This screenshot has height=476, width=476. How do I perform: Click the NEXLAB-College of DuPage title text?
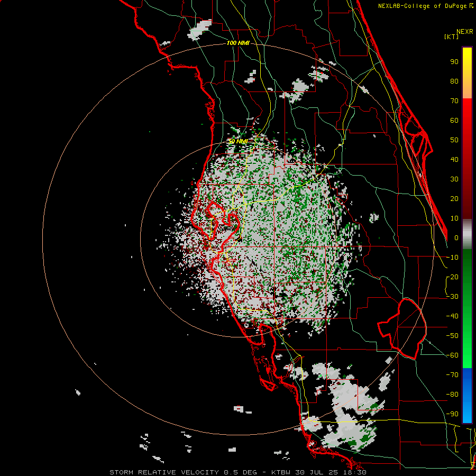pyautogui.click(x=425, y=6)
